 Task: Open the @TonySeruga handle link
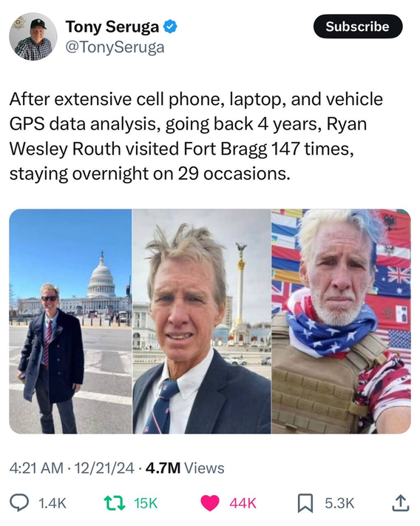pos(115,47)
